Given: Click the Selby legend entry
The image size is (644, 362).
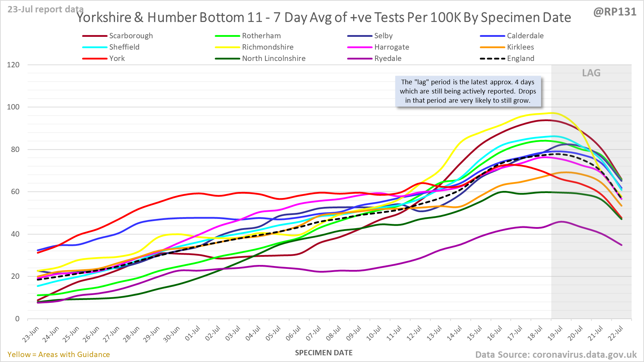Looking at the screenshot, I should (383, 36).
